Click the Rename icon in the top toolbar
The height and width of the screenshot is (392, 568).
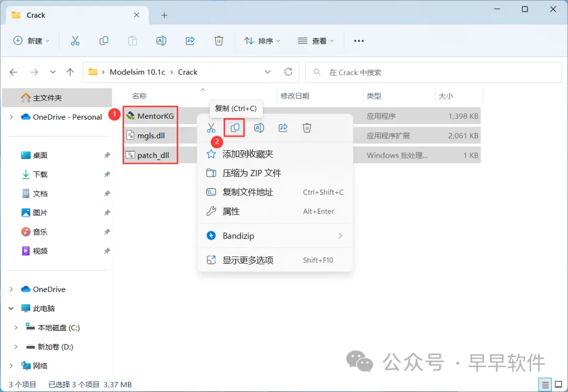coord(161,41)
